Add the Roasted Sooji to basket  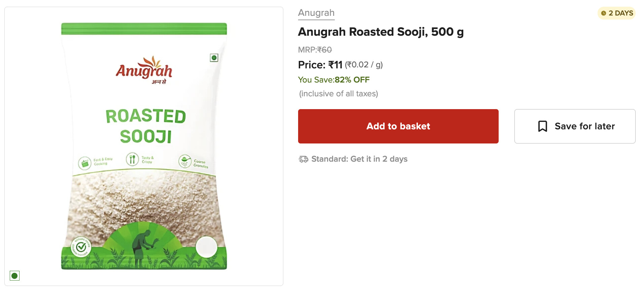[398, 126]
